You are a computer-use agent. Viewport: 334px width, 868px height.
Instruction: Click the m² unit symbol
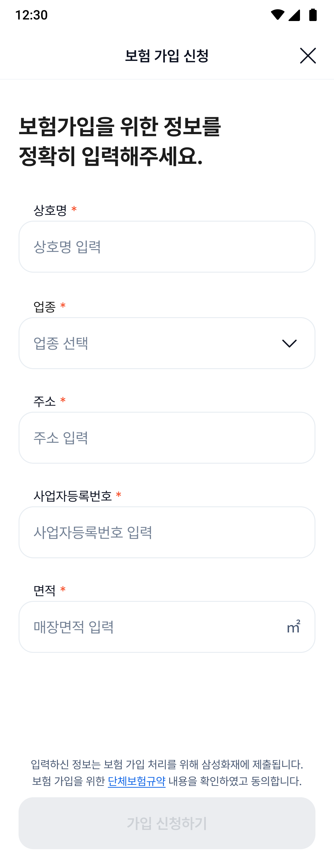point(293,627)
